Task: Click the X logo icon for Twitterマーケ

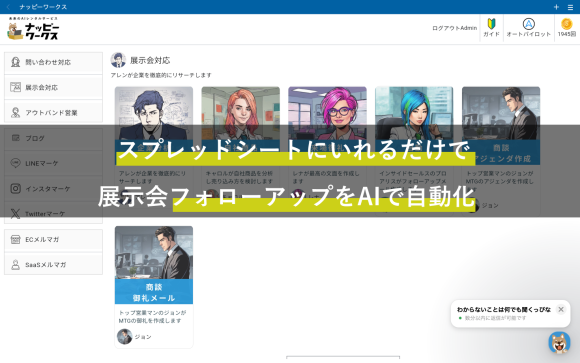Action: 16,214
